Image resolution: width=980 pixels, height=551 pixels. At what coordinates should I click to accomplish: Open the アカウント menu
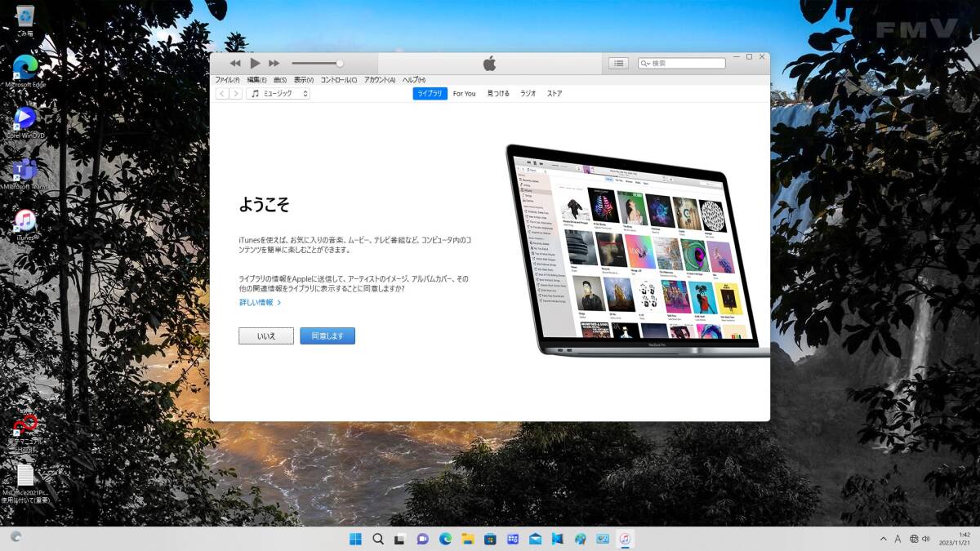380,80
